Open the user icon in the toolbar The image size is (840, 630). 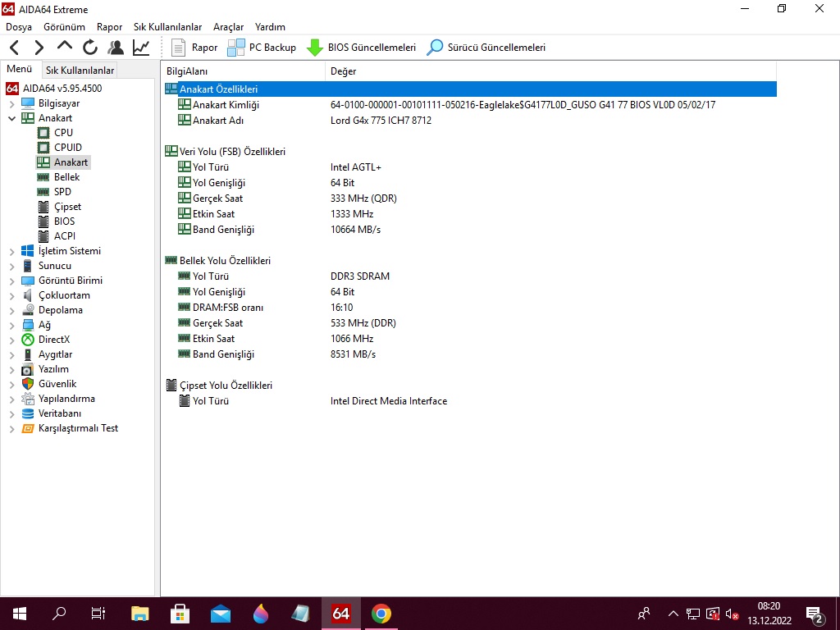pyautogui.click(x=115, y=48)
